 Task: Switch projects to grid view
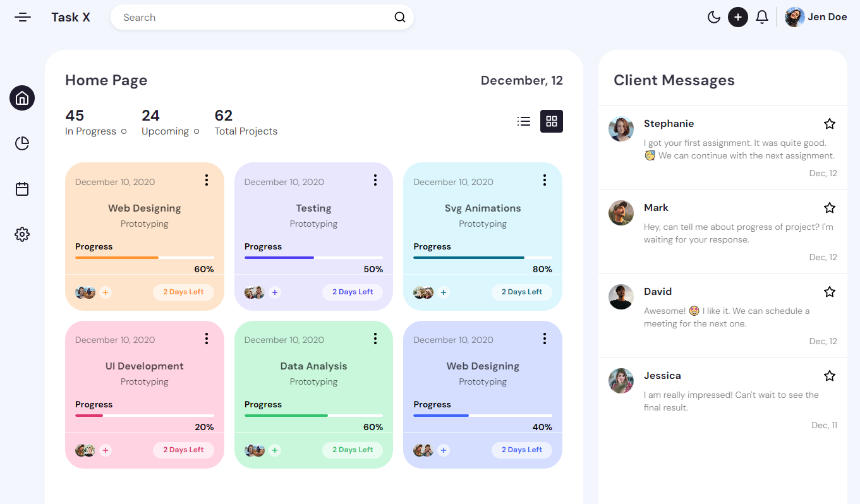pos(552,121)
